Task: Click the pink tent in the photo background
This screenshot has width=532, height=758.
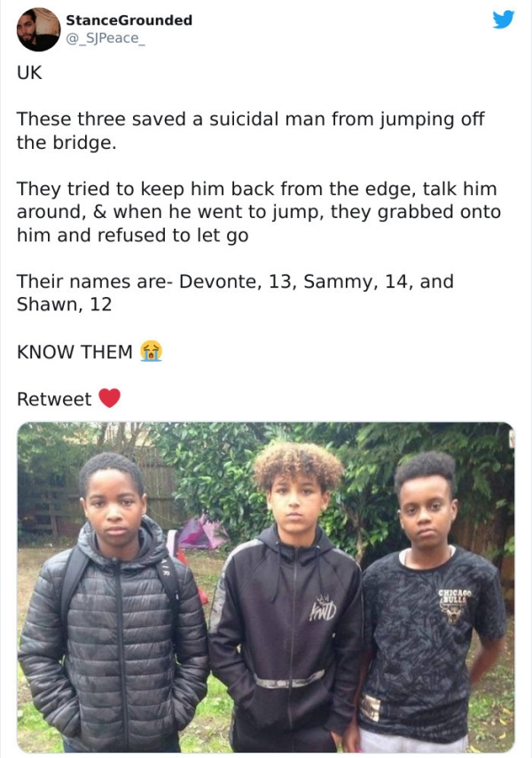Action: (x=200, y=533)
